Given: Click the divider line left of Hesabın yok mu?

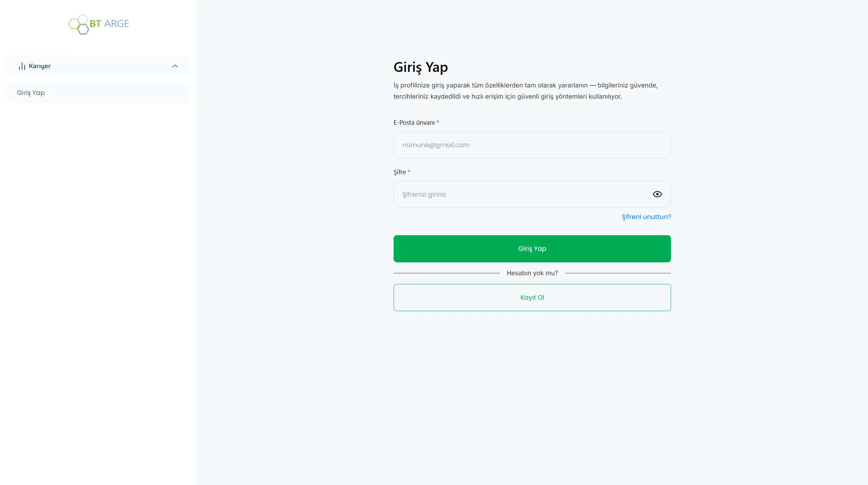Looking at the screenshot, I should point(446,273).
